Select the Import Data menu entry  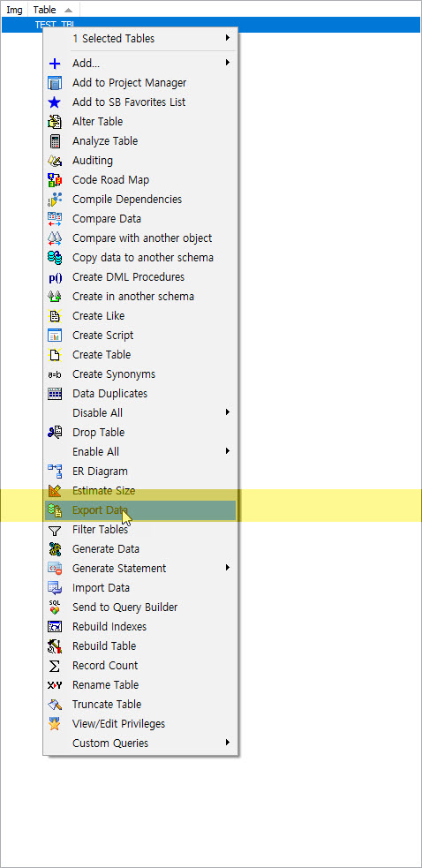click(x=140, y=588)
